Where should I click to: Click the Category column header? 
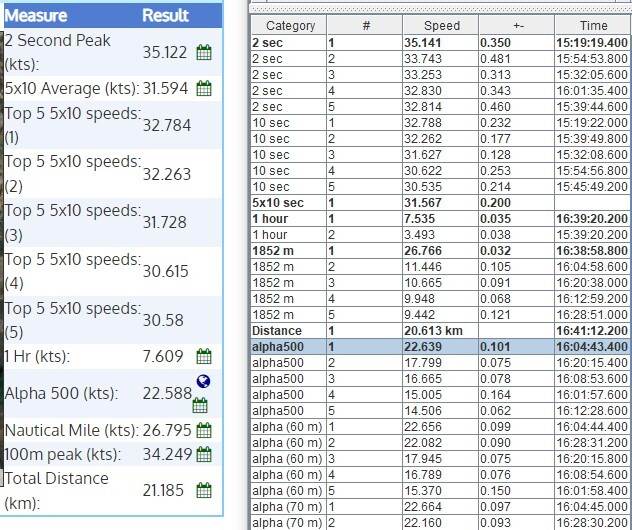288,25
